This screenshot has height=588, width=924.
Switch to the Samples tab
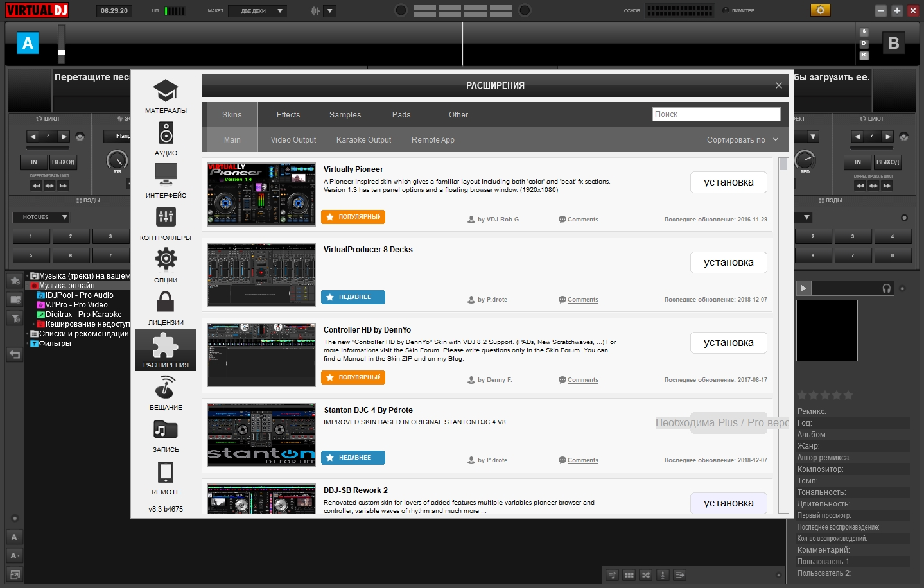point(345,115)
